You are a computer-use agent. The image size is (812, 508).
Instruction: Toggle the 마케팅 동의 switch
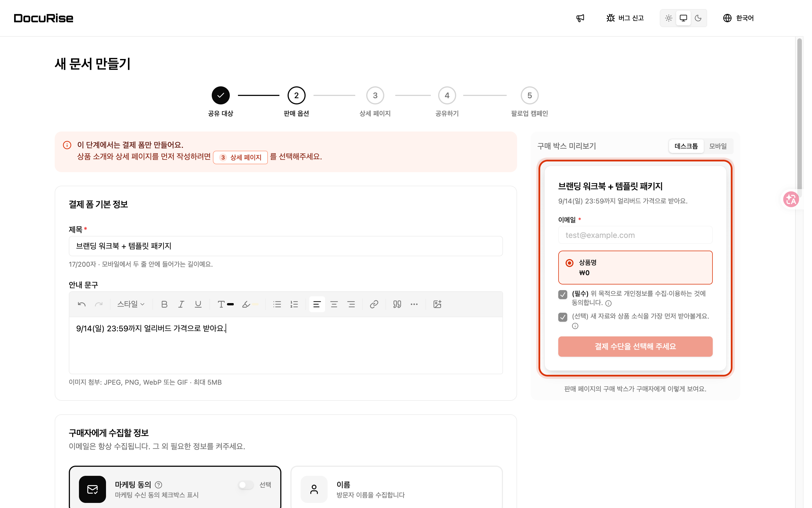[246, 485]
